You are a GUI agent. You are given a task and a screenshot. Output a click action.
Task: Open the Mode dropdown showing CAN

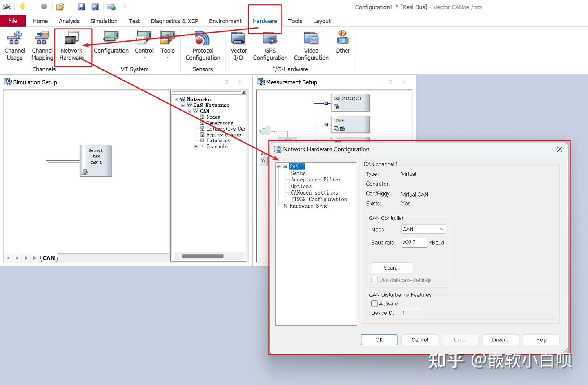(x=423, y=229)
